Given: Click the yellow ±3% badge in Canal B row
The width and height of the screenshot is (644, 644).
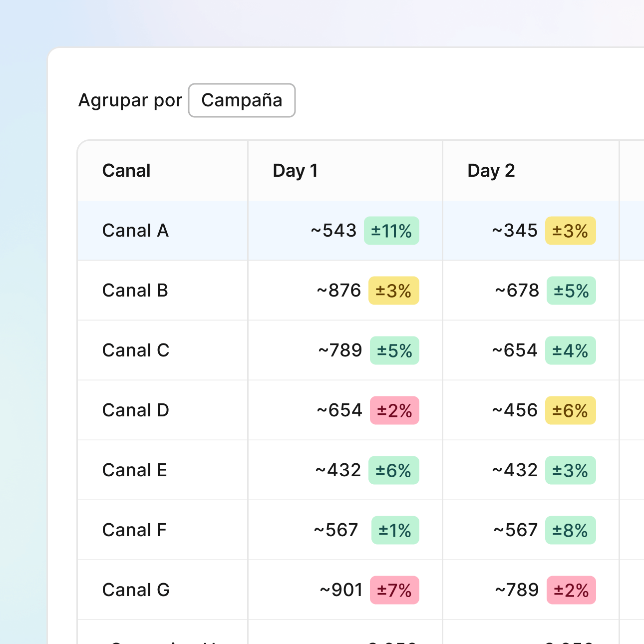Looking at the screenshot, I should (x=393, y=291).
